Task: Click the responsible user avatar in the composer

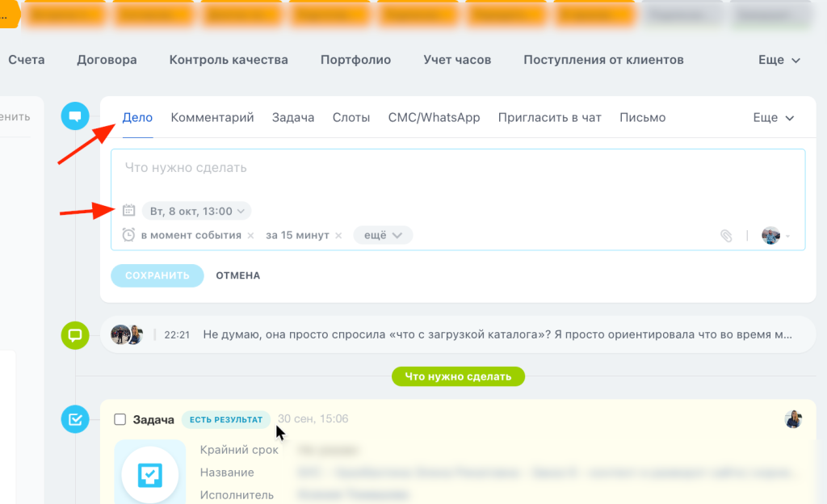Action: pos(770,236)
